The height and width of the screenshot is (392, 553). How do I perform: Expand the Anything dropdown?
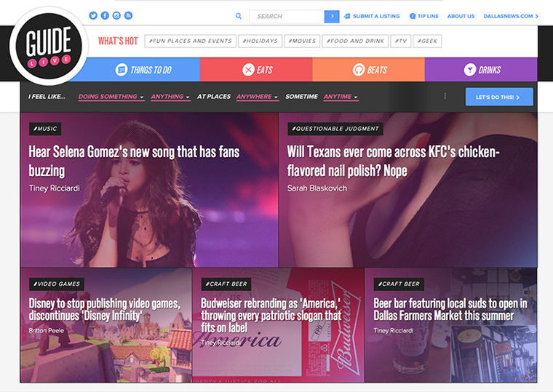coord(171,97)
